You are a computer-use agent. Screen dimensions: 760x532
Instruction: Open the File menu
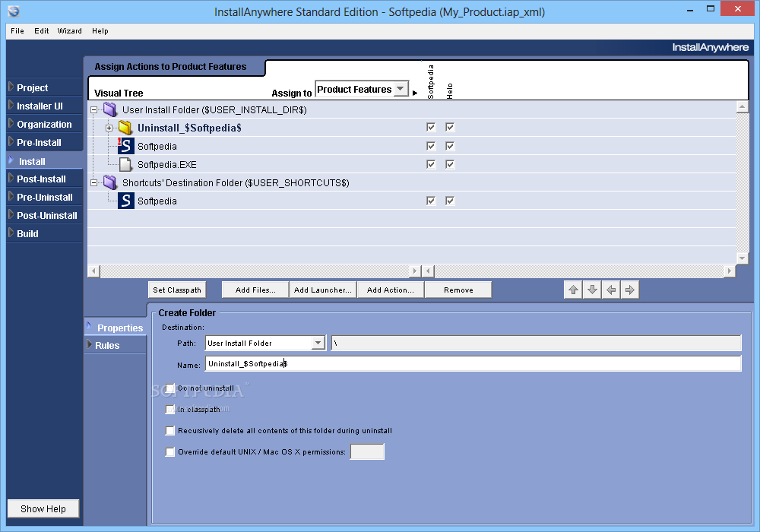(17, 31)
